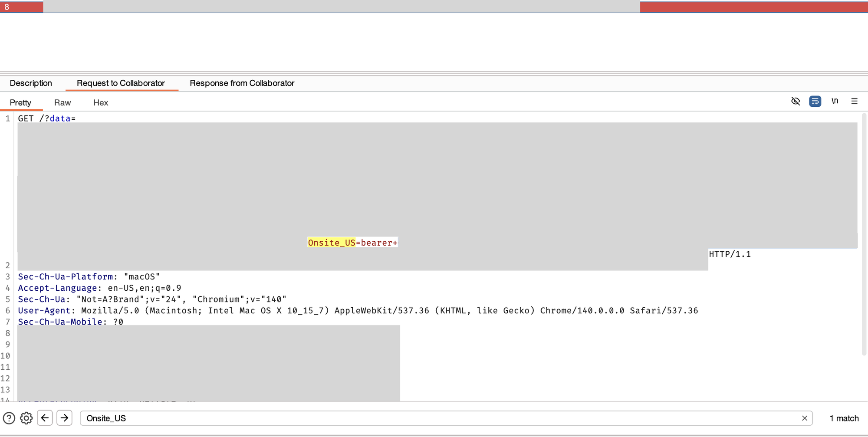Toggle the slashed-eye visibility icon
Screen dimensions: 868x437
(x=795, y=101)
